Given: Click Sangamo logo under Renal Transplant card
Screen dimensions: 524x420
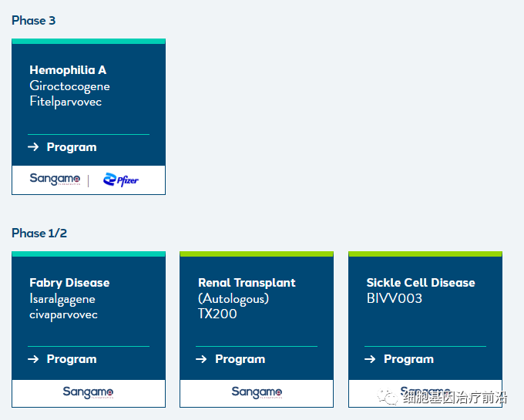Looking at the screenshot, I should [x=257, y=393].
